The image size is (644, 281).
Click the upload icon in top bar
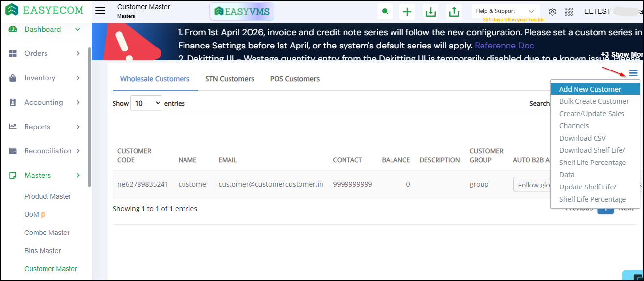click(x=454, y=11)
